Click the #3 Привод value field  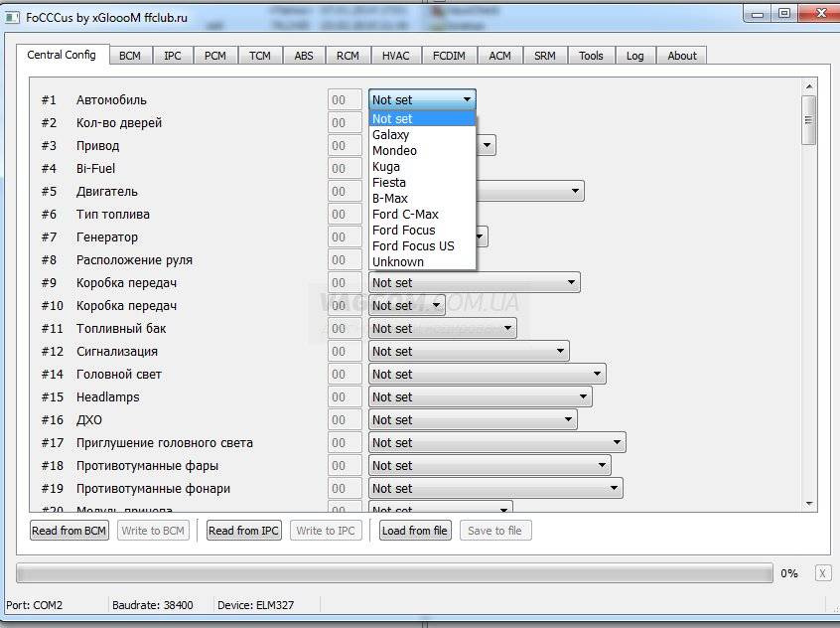345,146
